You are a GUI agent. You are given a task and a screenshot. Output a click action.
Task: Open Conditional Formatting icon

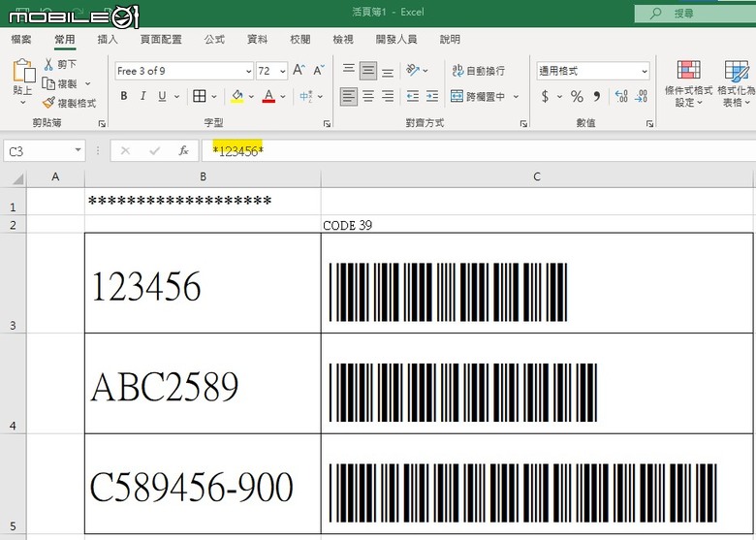(x=688, y=70)
